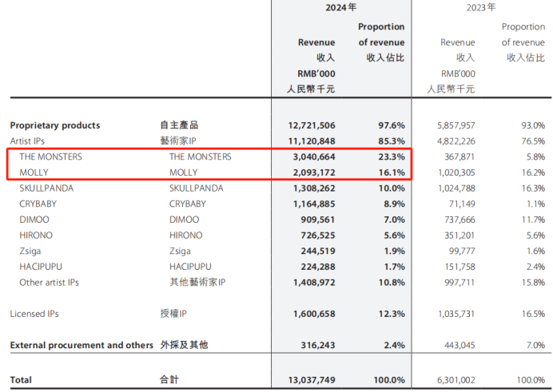
Task: Select the Total 2024 revenue 13,037,749
Action: (312, 380)
